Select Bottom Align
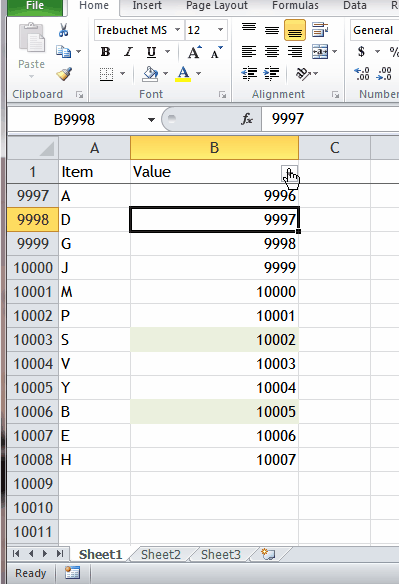 coord(295,30)
